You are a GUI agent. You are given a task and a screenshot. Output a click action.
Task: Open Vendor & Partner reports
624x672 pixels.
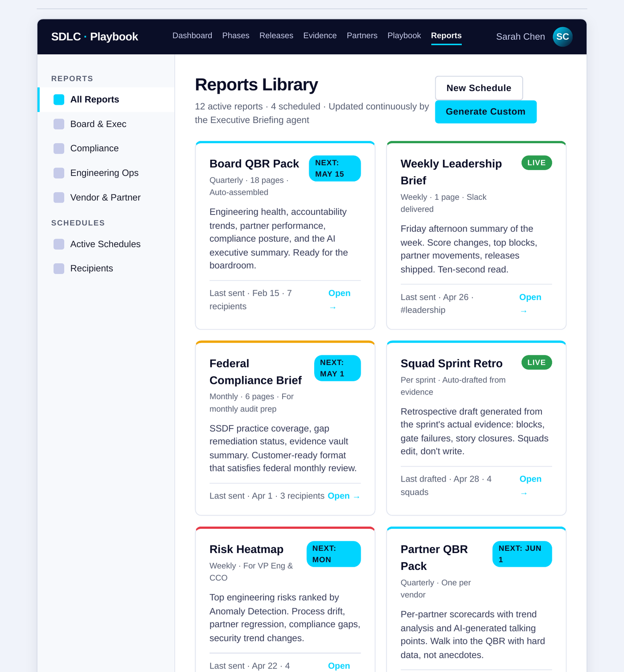(106, 198)
